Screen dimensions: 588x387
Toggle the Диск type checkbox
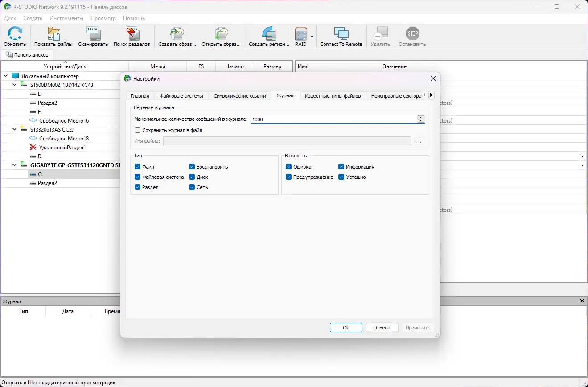pyautogui.click(x=192, y=177)
